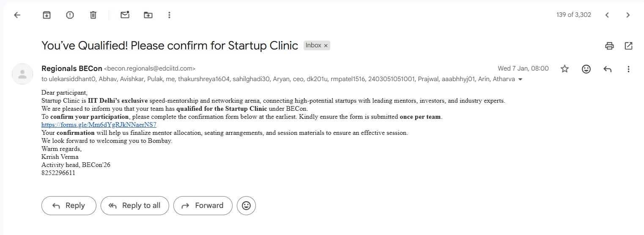Open the toolbar's More options menu
644x235 pixels.
[169, 15]
